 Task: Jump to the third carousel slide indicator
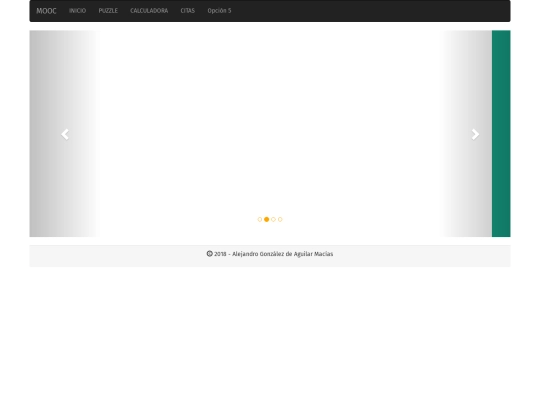tap(273, 219)
